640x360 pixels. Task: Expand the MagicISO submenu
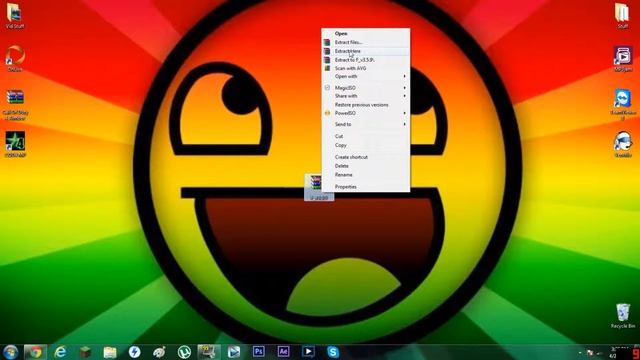click(365, 88)
